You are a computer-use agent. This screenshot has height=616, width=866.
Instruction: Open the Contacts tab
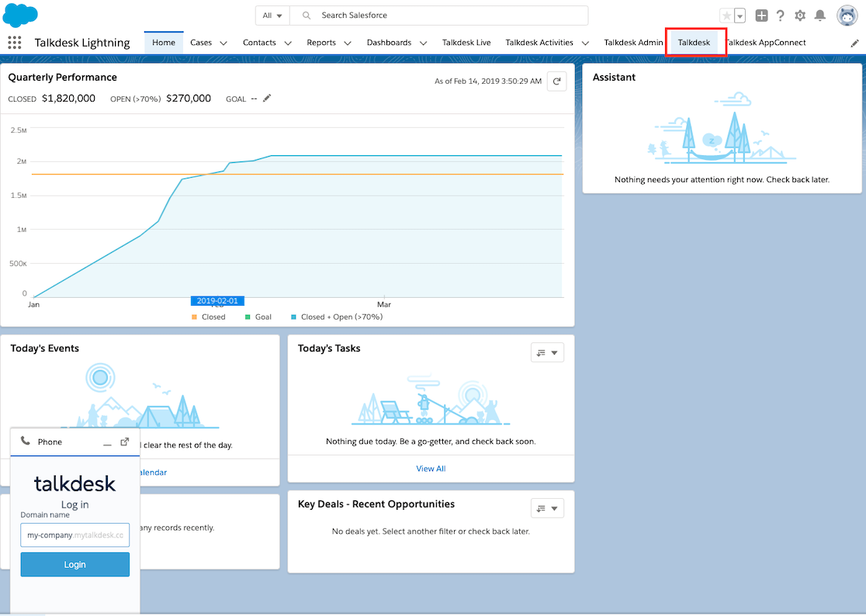[259, 43]
